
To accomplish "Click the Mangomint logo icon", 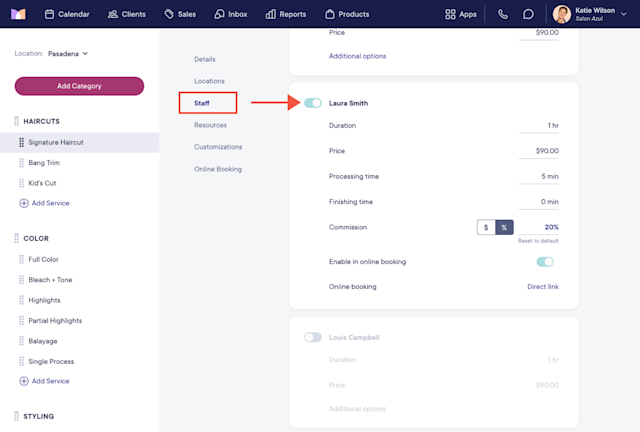I will click(18, 14).
